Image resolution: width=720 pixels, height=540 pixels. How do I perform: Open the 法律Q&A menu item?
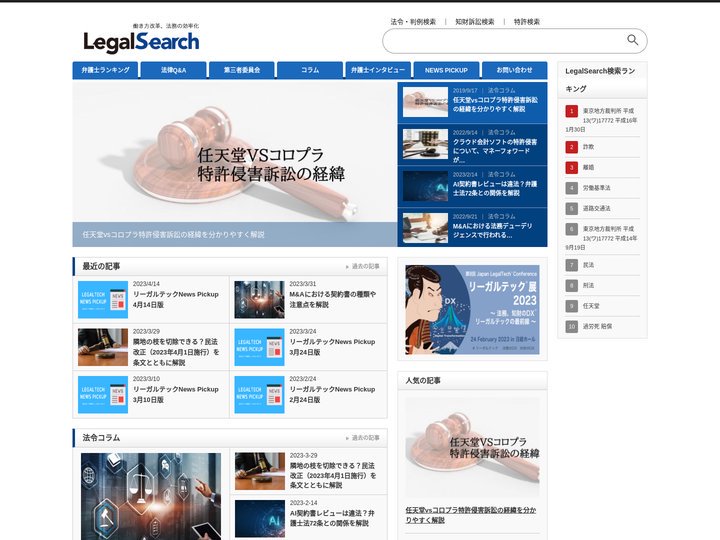(174, 70)
